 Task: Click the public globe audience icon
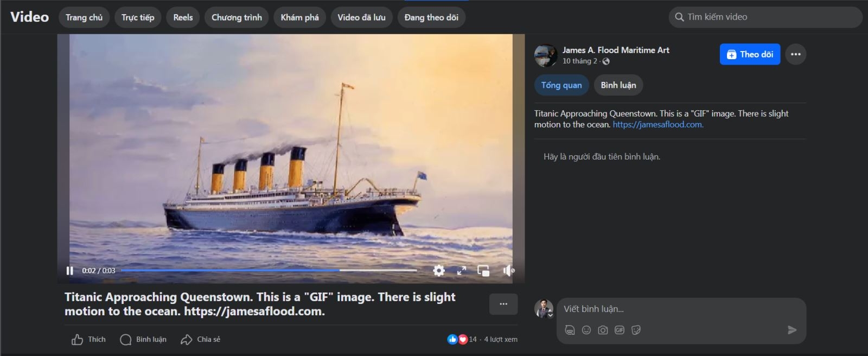coord(606,61)
